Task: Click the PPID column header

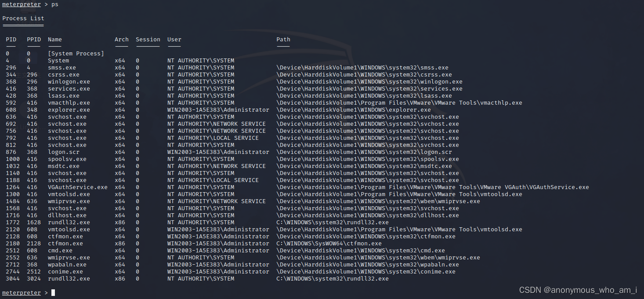Action: (34, 40)
